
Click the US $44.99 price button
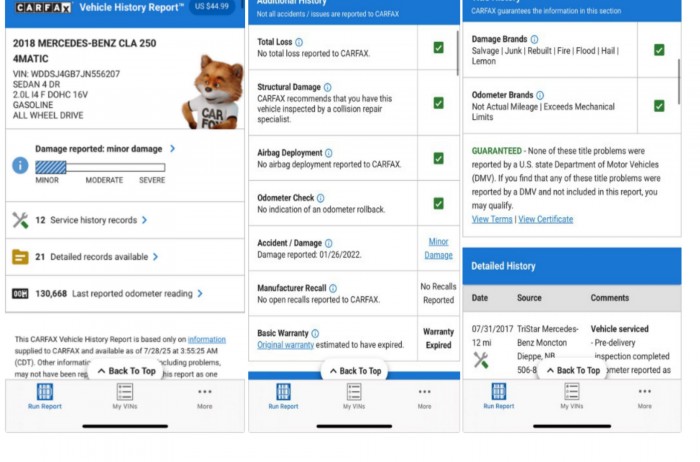point(212,7)
